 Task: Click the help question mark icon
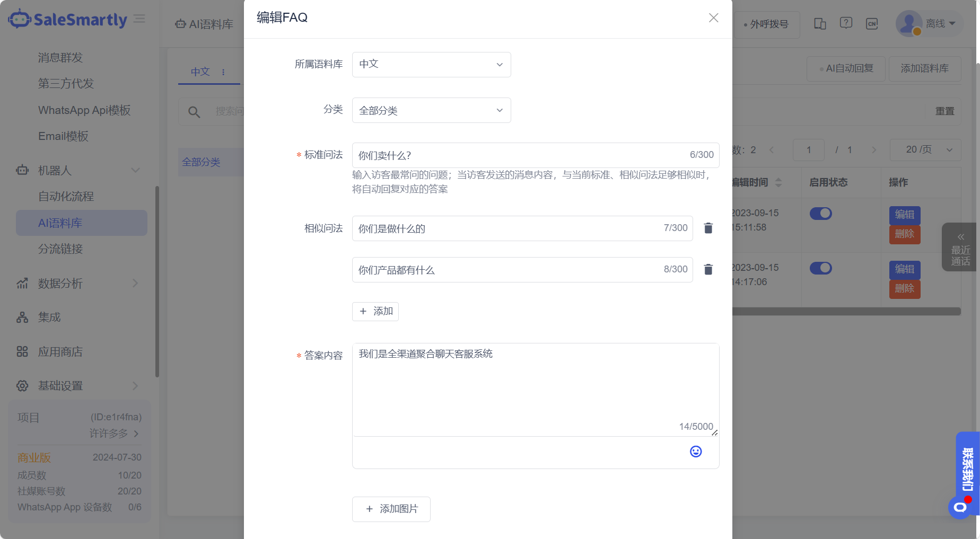pos(846,23)
